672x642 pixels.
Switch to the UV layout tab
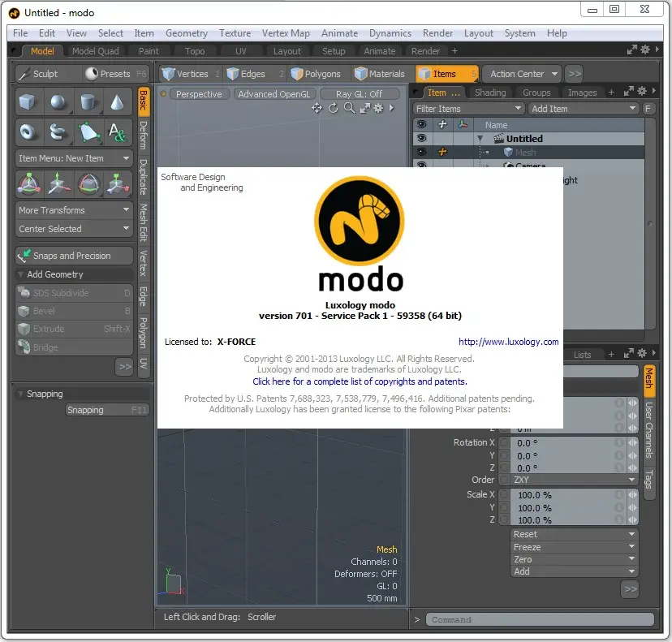coord(240,51)
